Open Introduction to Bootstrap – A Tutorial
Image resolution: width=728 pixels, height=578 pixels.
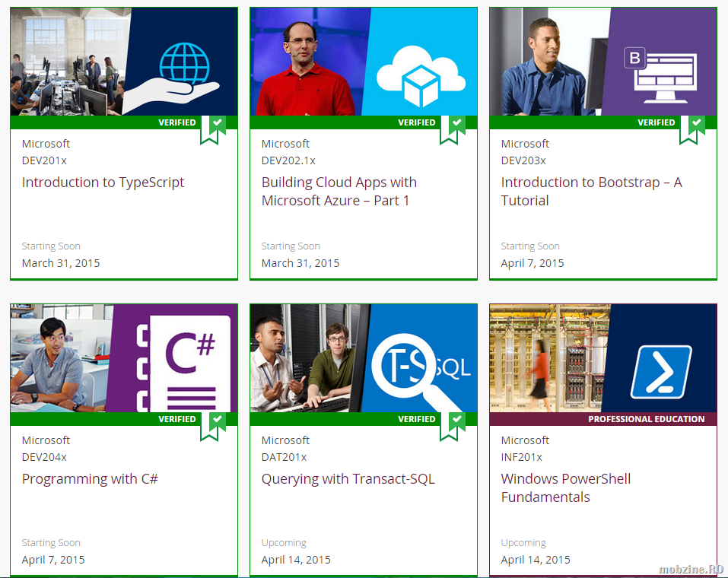[x=592, y=192]
